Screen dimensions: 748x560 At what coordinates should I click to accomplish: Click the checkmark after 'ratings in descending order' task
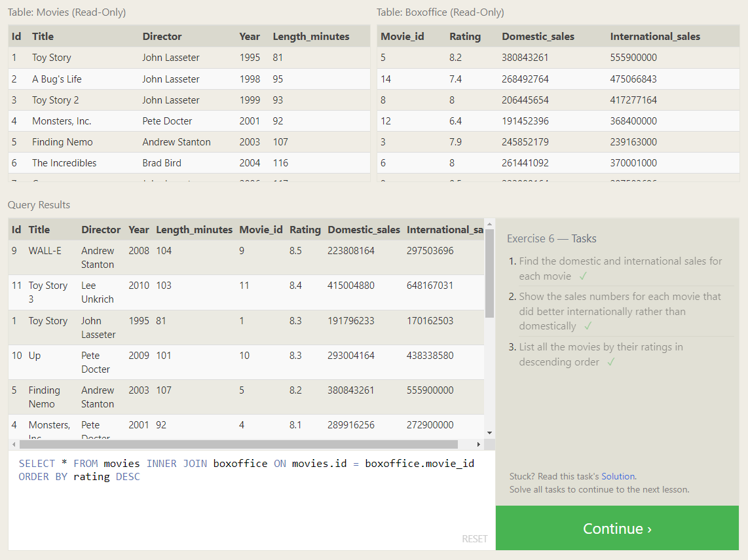(x=610, y=362)
